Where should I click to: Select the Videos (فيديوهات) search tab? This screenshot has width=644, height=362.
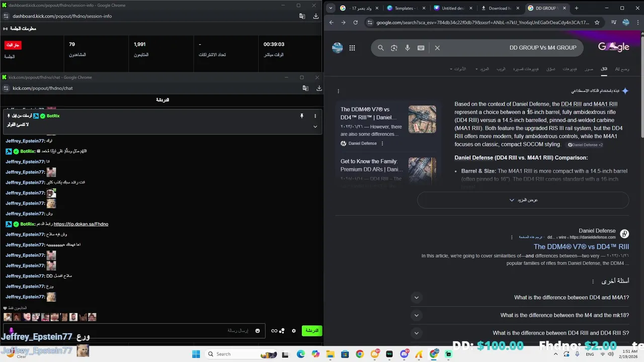570,69
